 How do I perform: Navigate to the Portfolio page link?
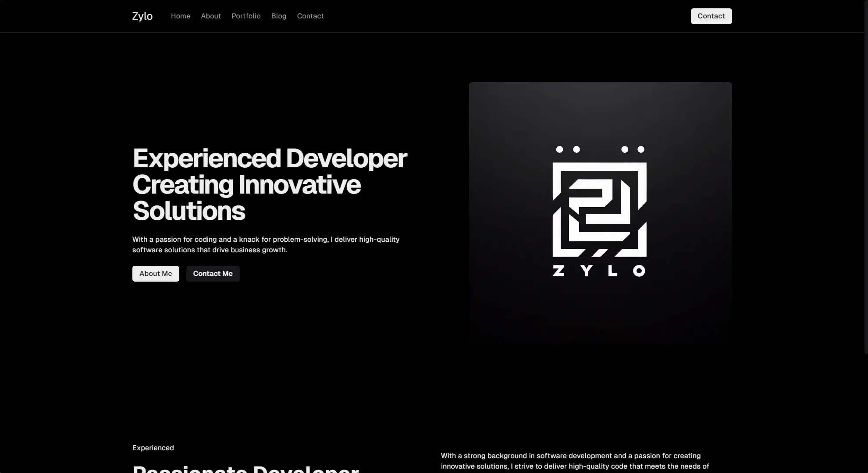(x=245, y=16)
